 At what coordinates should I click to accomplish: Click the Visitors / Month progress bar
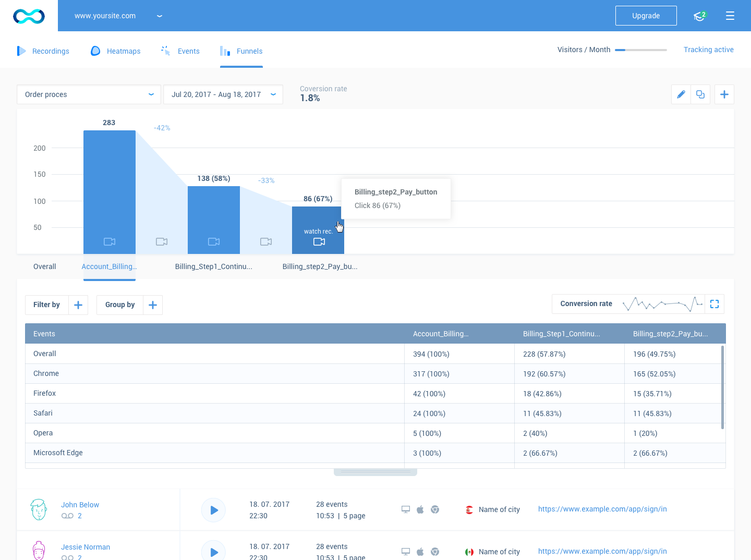click(641, 50)
